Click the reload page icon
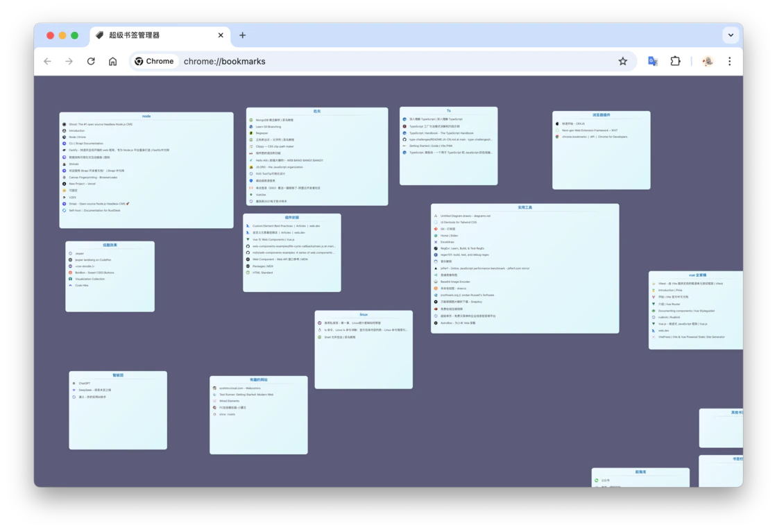This screenshot has height=532, width=777. pos(91,61)
